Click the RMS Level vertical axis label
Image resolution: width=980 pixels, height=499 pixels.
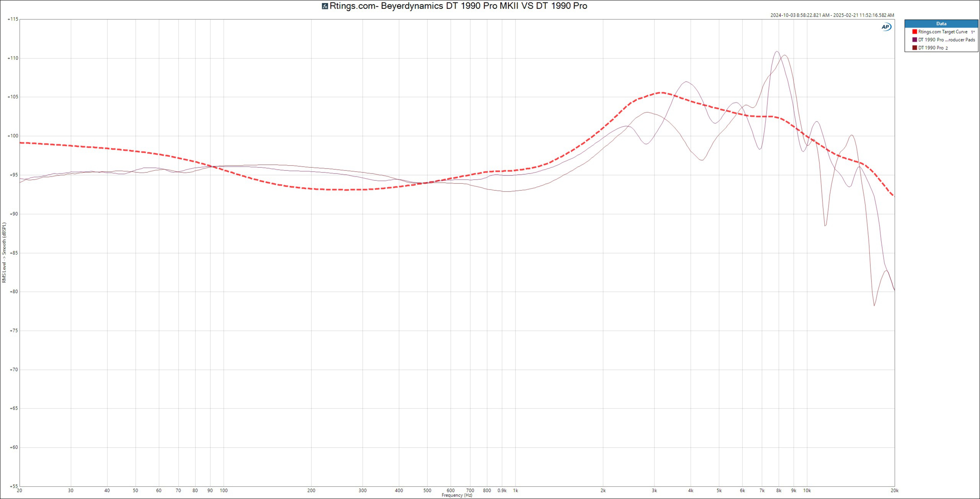point(4,253)
